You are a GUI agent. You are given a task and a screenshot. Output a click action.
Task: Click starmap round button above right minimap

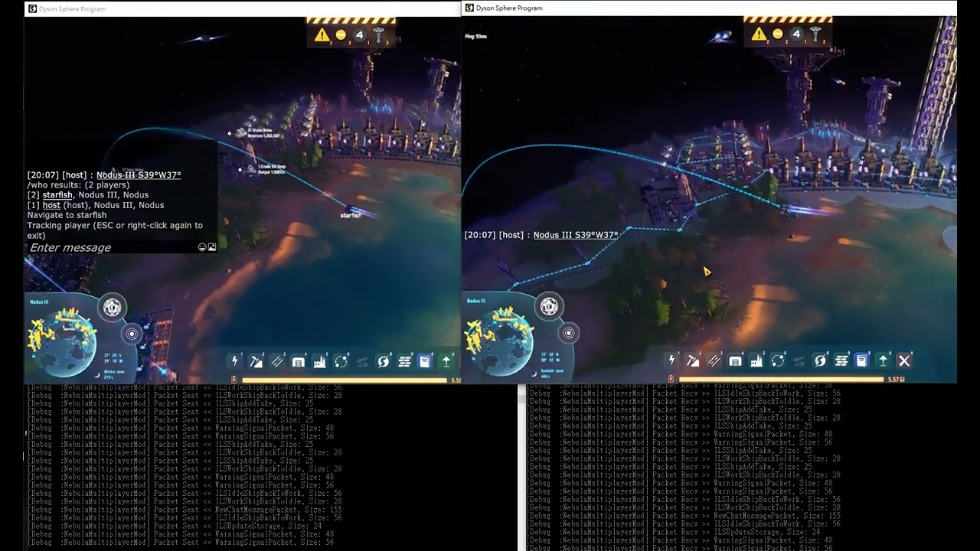(549, 307)
